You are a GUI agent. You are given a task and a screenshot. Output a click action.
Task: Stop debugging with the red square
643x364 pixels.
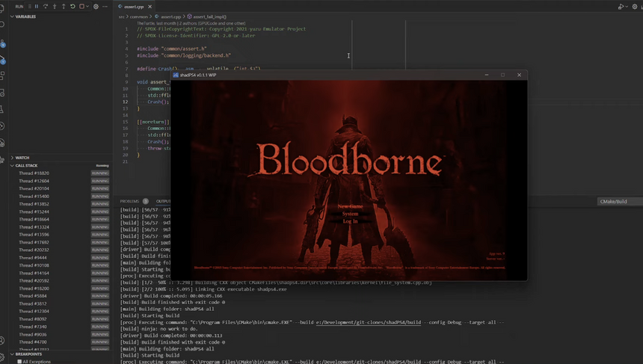coord(81,7)
